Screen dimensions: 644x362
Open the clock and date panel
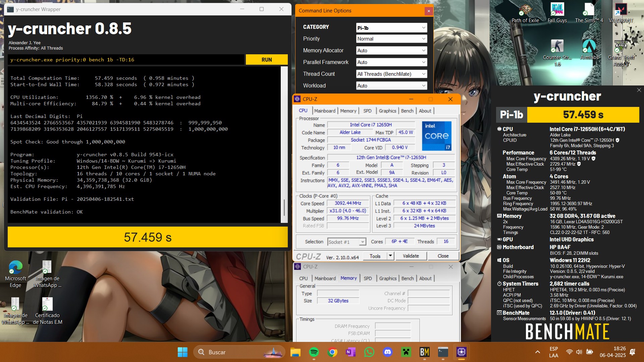(612, 352)
